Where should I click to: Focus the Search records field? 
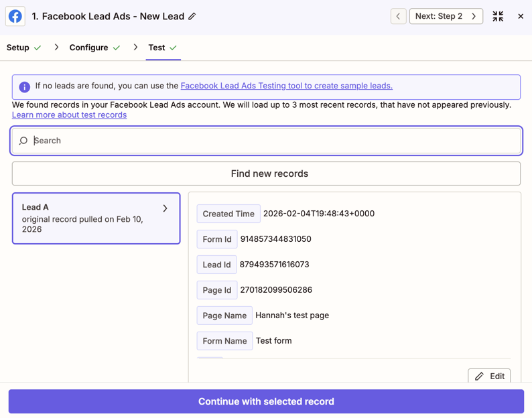click(267, 141)
